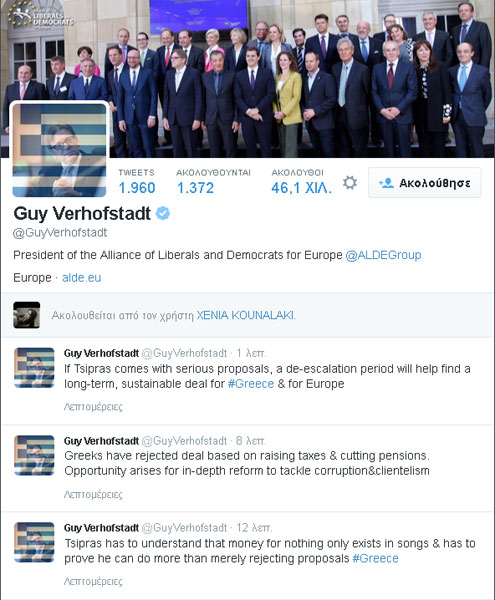Open the ΑΚΟΛΟΥΘΟΥΝΤΑΙ 1.372 tab
The width and height of the screenshot is (495, 600).
[x=213, y=182]
